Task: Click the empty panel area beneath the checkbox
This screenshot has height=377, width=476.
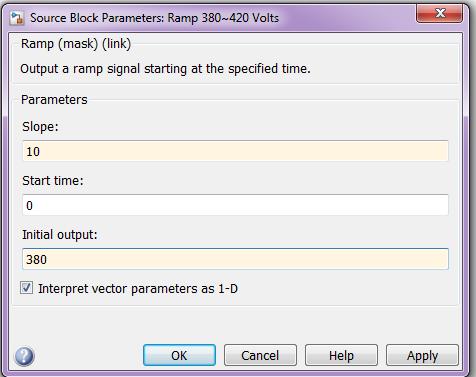Action: coord(235,322)
